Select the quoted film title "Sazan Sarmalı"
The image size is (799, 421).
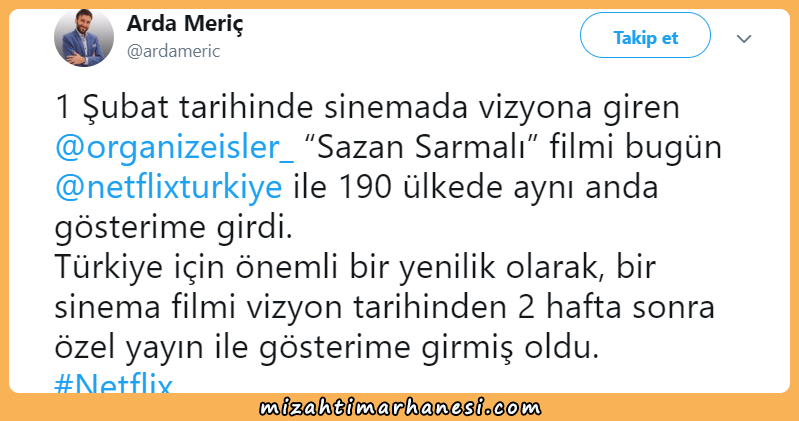coord(421,148)
